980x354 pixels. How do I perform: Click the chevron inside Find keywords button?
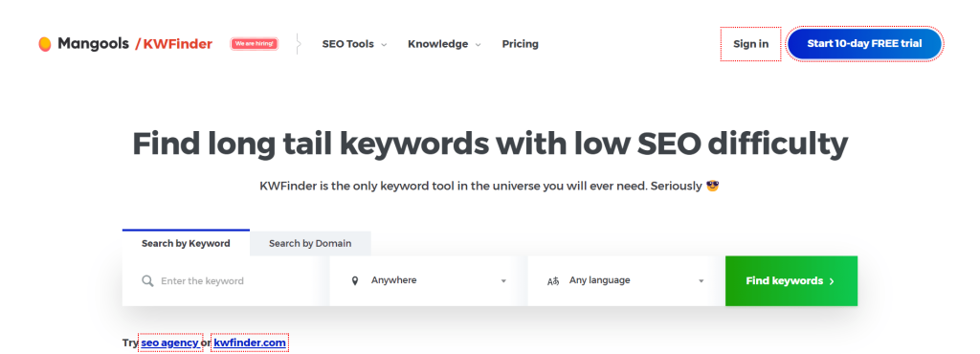coord(832,281)
